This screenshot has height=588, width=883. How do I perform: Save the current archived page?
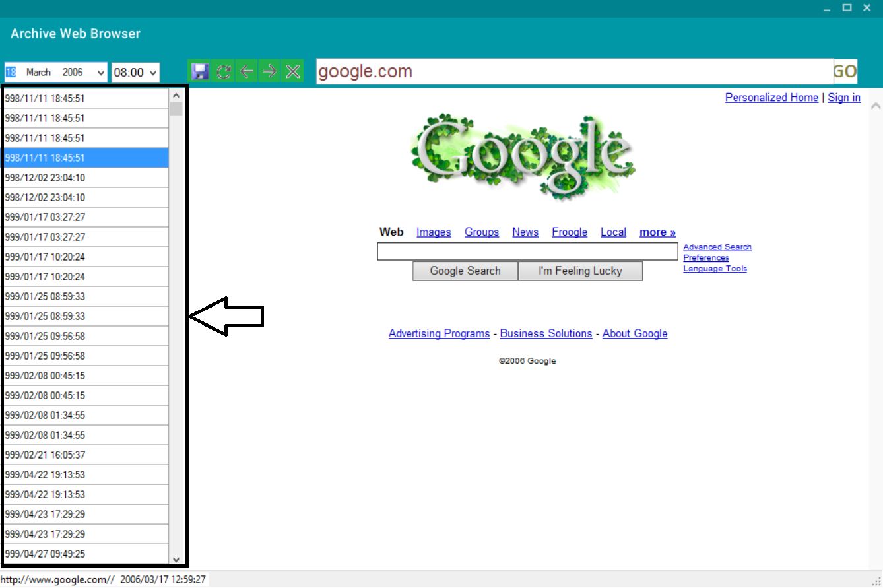click(x=200, y=72)
